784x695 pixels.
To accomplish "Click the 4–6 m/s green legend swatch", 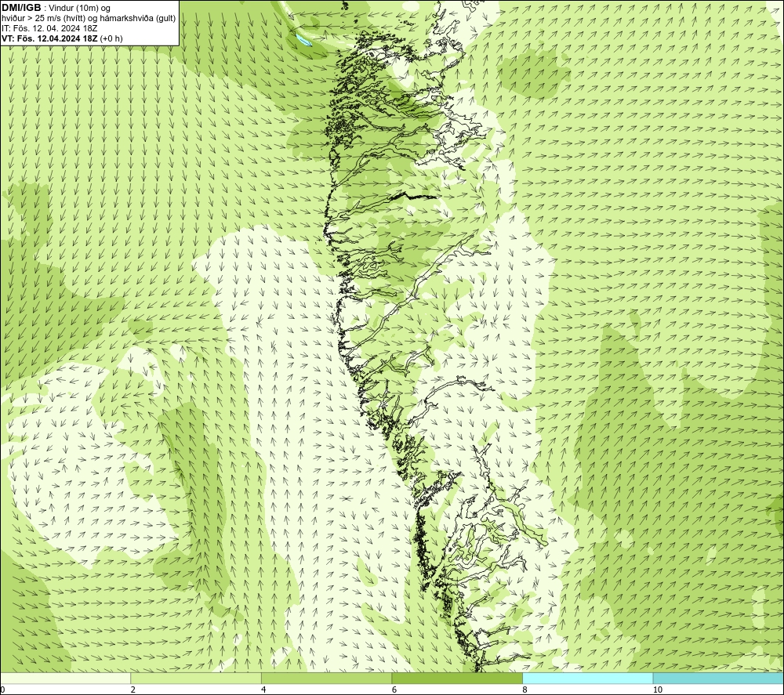I will (x=326, y=678).
